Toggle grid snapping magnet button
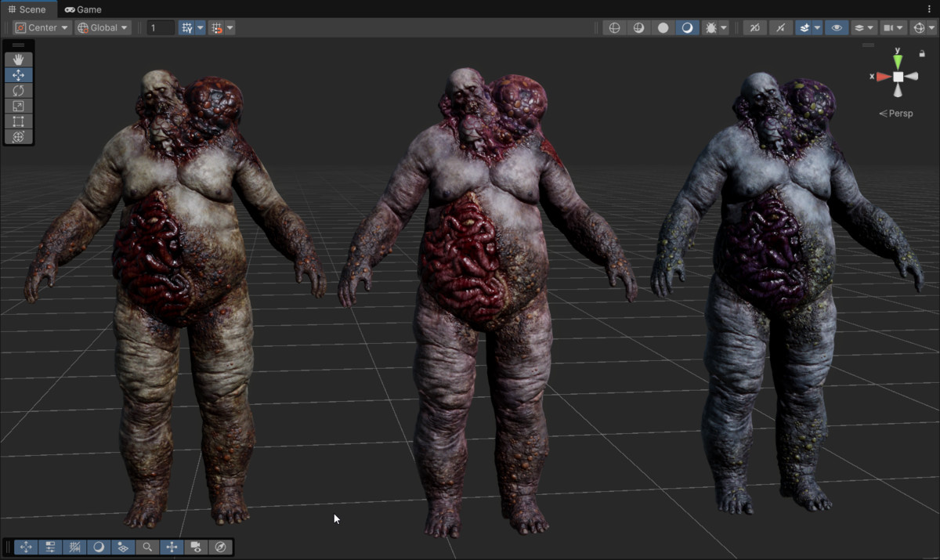Image resolution: width=940 pixels, height=560 pixels. (217, 27)
